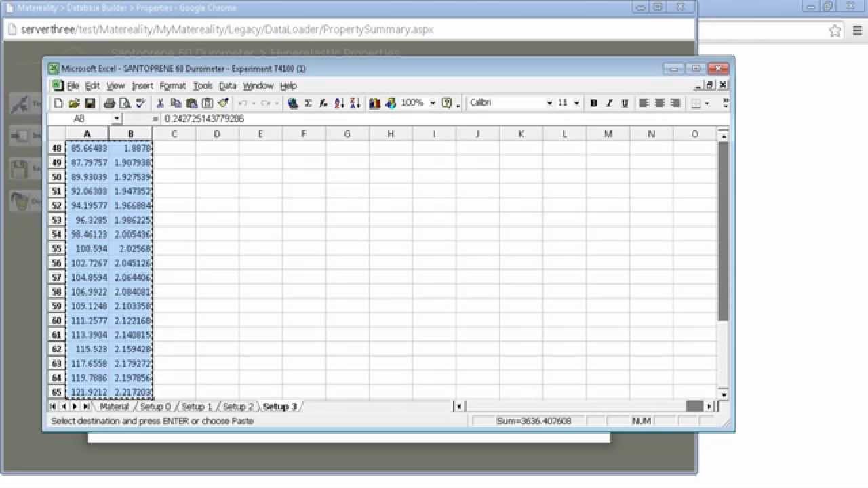Insert Hyperlink using the globe icon

coord(292,103)
